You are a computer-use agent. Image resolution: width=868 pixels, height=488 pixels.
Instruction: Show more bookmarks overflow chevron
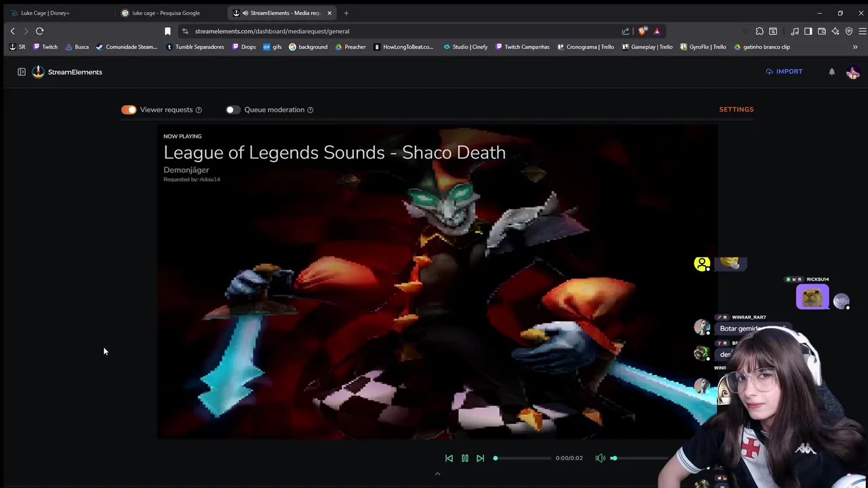click(855, 47)
